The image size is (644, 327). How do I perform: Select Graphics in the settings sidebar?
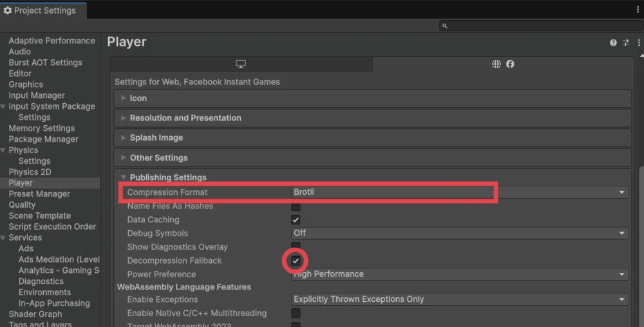tap(26, 84)
